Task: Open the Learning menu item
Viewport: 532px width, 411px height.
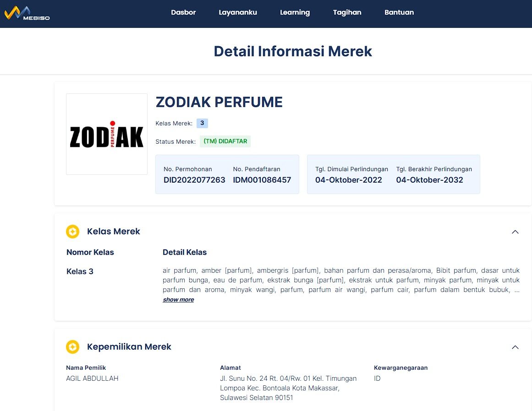Action: (x=295, y=12)
